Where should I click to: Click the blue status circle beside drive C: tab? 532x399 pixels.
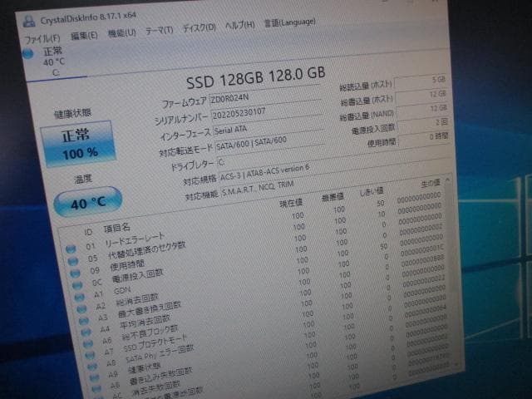(x=27, y=53)
